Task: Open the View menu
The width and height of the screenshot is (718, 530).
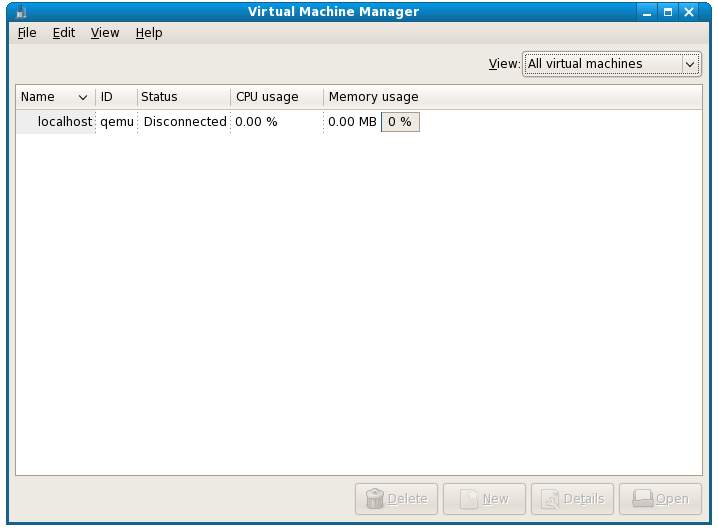Action: (x=105, y=33)
